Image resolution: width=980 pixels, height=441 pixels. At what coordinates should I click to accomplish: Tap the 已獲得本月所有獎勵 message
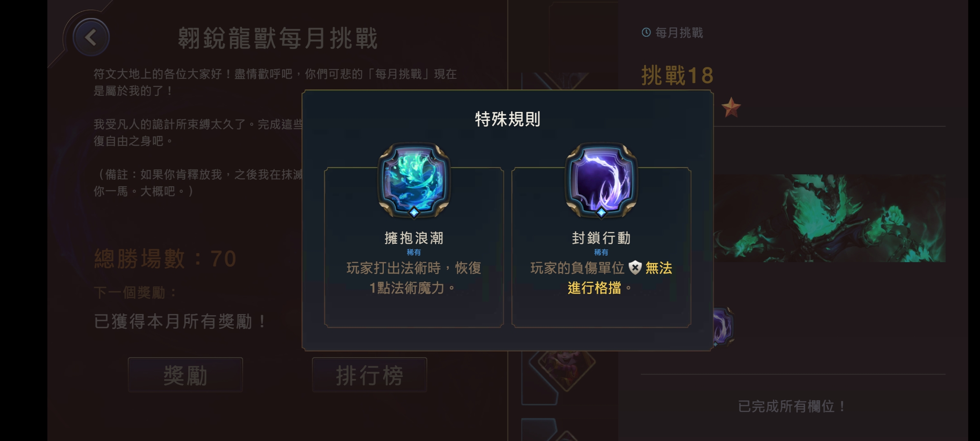point(180,321)
